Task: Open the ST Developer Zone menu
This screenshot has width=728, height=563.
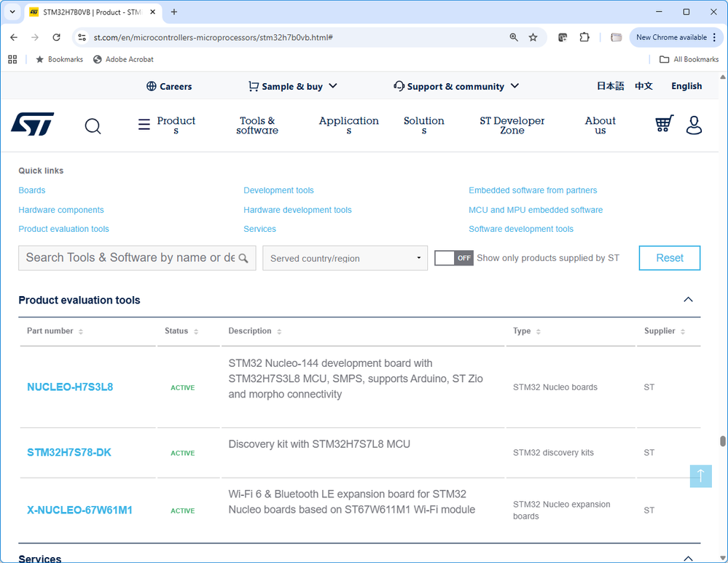Action: click(x=512, y=125)
